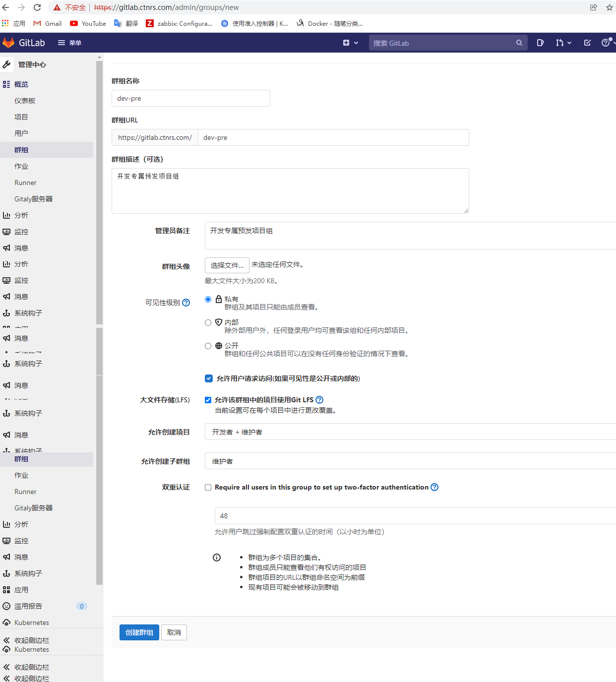Reload the page with the refresh icon
The image size is (616, 682).
[x=37, y=7]
